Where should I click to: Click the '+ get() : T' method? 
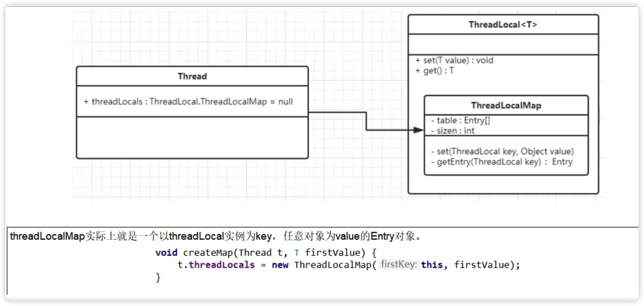pos(434,71)
